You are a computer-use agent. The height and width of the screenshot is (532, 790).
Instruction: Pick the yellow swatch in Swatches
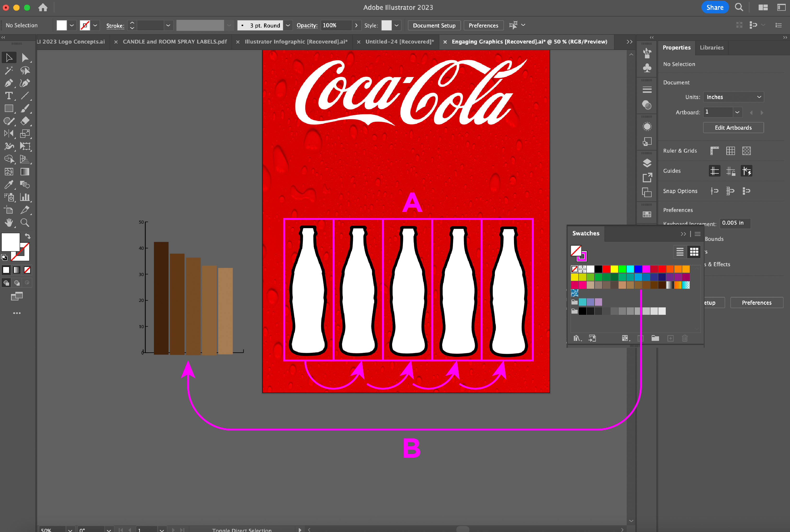[x=614, y=269]
